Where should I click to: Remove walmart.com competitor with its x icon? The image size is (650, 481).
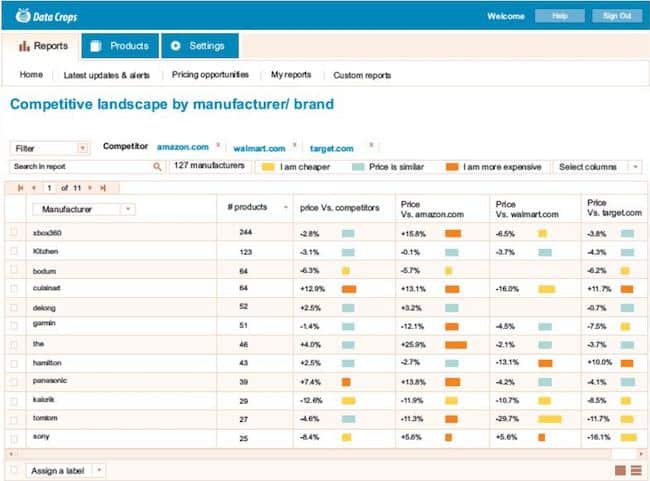point(295,145)
